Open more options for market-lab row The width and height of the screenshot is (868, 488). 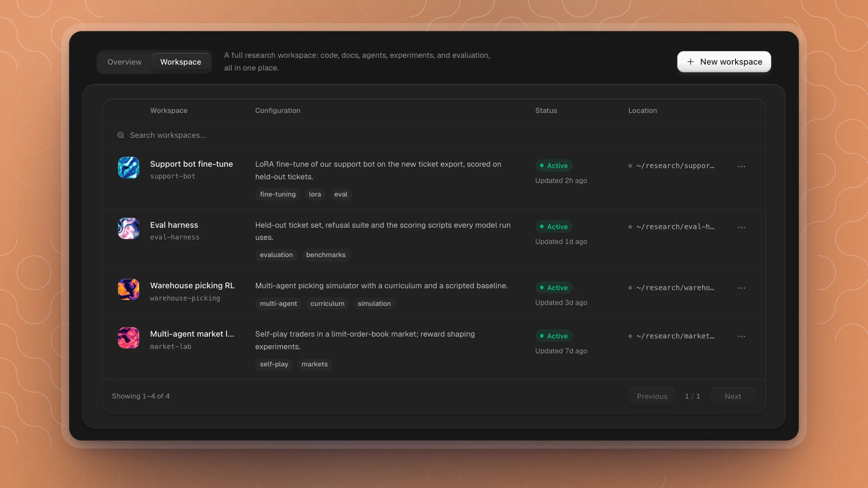[x=741, y=336]
